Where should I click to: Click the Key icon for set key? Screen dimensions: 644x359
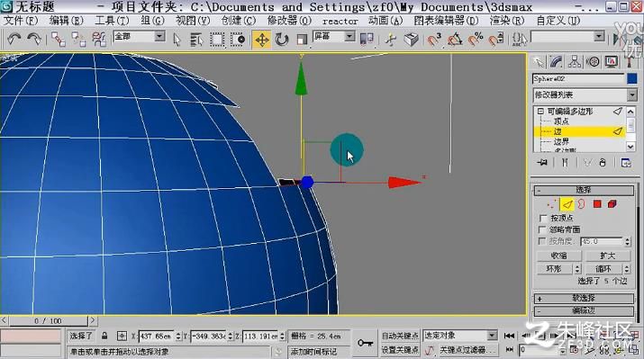(365, 343)
